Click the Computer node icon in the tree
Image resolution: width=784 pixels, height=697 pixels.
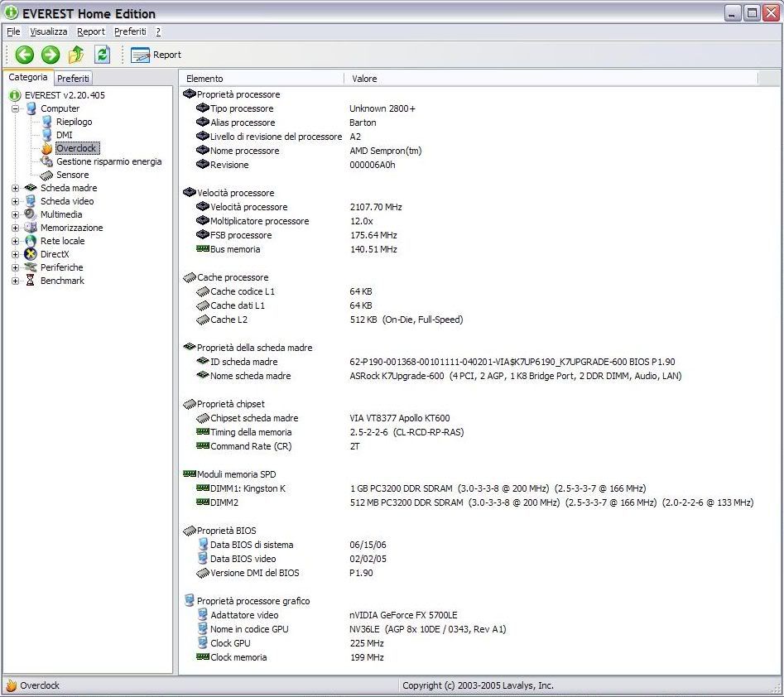31,108
